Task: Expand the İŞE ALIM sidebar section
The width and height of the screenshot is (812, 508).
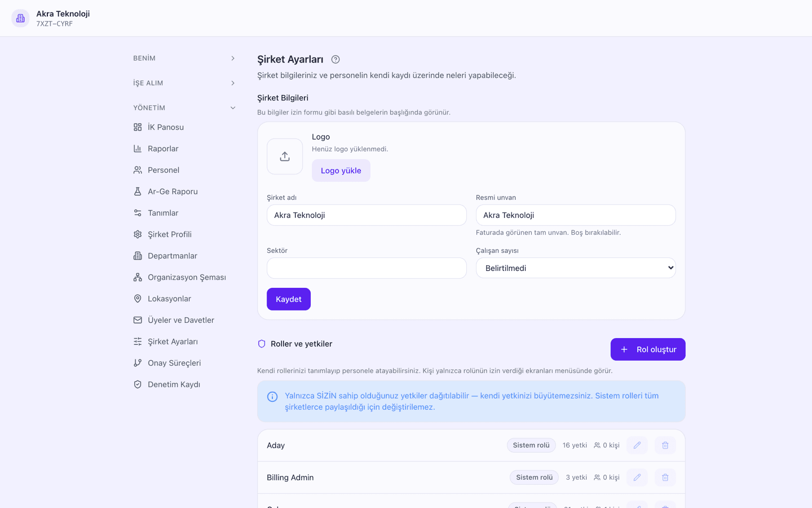Action: (185, 83)
